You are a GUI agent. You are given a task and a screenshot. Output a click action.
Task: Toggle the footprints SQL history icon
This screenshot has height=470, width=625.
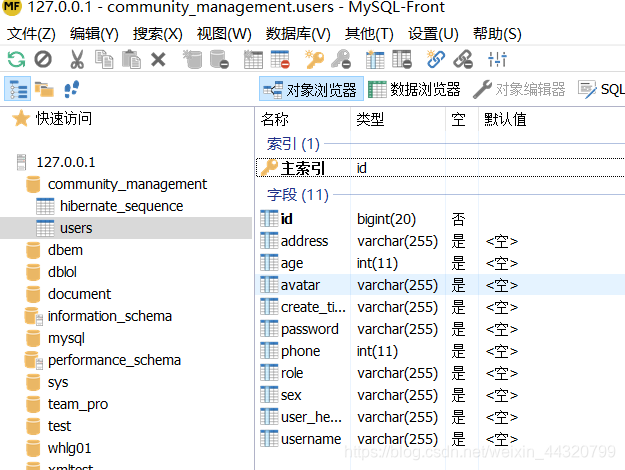(71, 89)
